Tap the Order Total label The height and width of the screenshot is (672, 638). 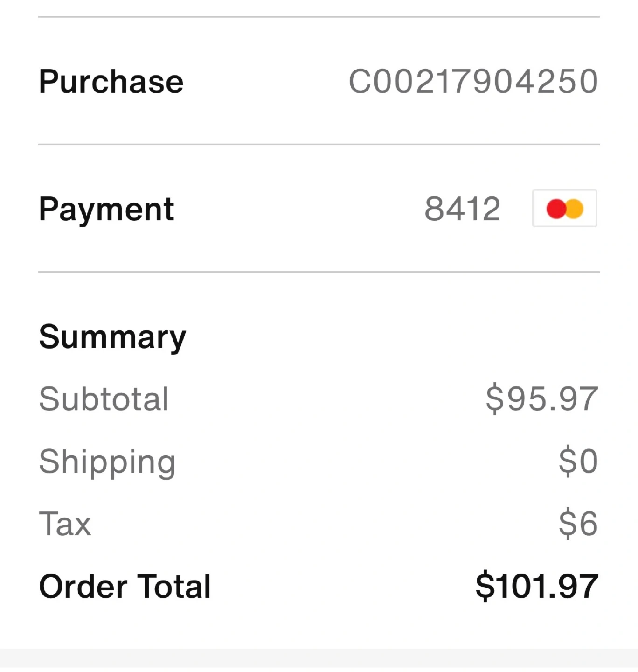click(125, 586)
